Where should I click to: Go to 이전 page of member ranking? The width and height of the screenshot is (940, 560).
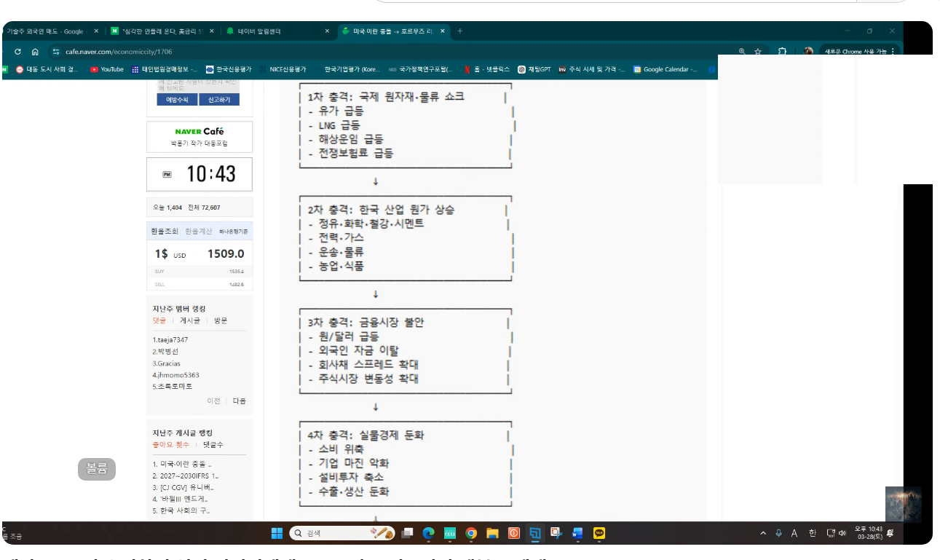(214, 401)
